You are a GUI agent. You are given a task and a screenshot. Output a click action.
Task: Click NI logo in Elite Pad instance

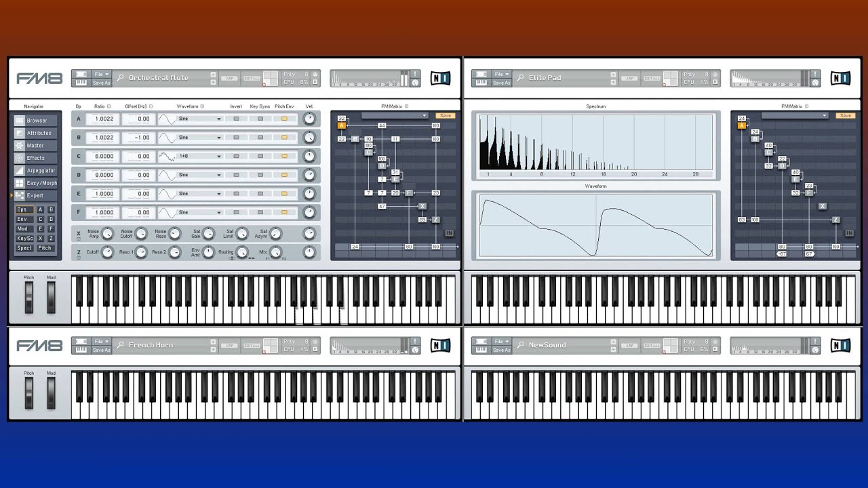coord(840,78)
